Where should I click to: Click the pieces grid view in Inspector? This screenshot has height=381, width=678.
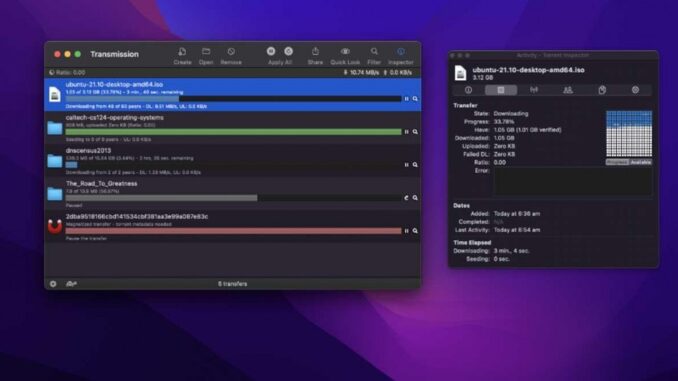pos(629,134)
